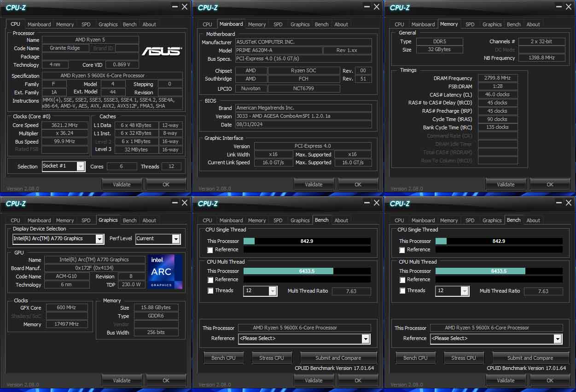Start Bench CPU in bottom-middle Bench window

click(x=223, y=358)
